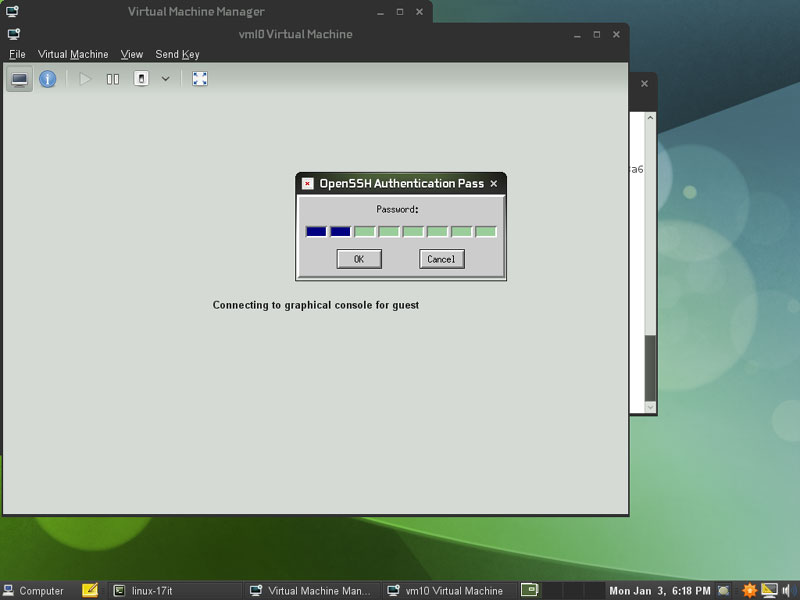Maximize the vm10 Virtual Machine window

(x=596, y=34)
